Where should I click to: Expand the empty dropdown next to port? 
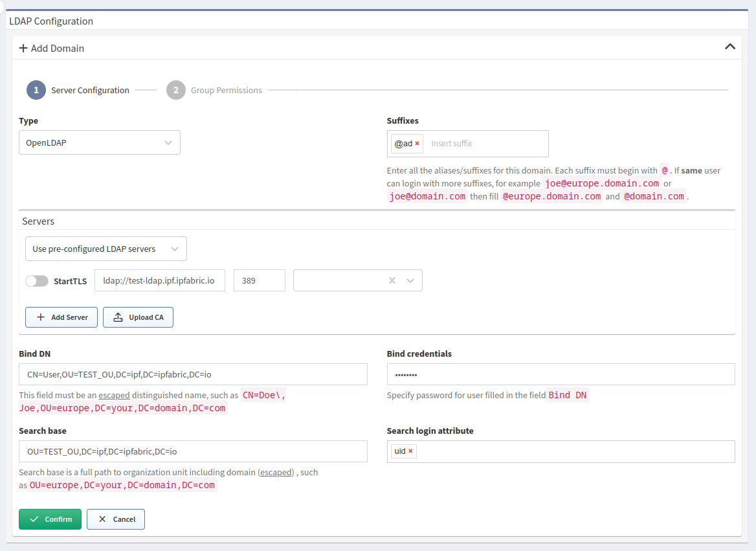(410, 280)
